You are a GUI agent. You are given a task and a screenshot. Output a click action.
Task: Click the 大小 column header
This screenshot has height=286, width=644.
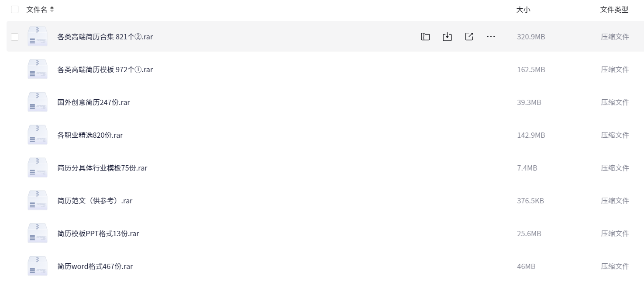pyautogui.click(x=523, y=10)
